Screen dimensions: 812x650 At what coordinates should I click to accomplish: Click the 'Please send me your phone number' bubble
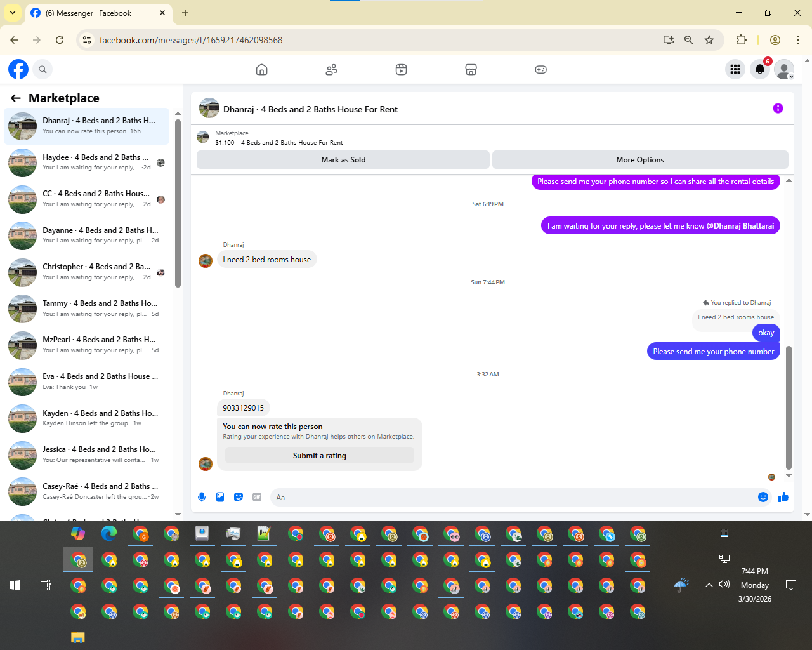point(714,352)
